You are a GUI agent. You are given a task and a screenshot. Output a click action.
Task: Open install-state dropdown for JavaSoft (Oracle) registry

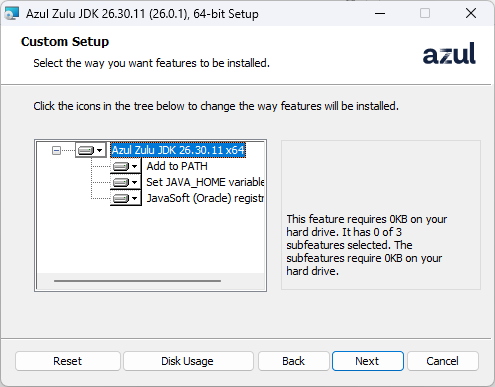pos(126,198)
